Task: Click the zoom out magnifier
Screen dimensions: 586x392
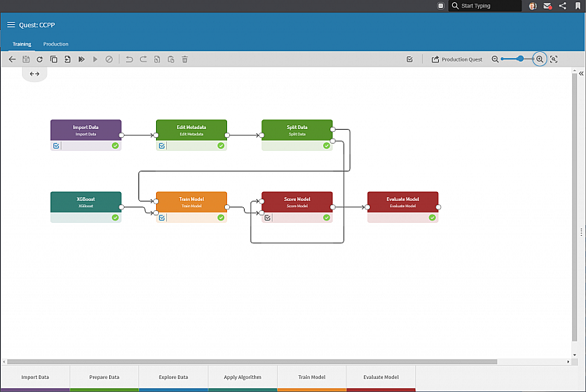Action: tap(495, 59)
